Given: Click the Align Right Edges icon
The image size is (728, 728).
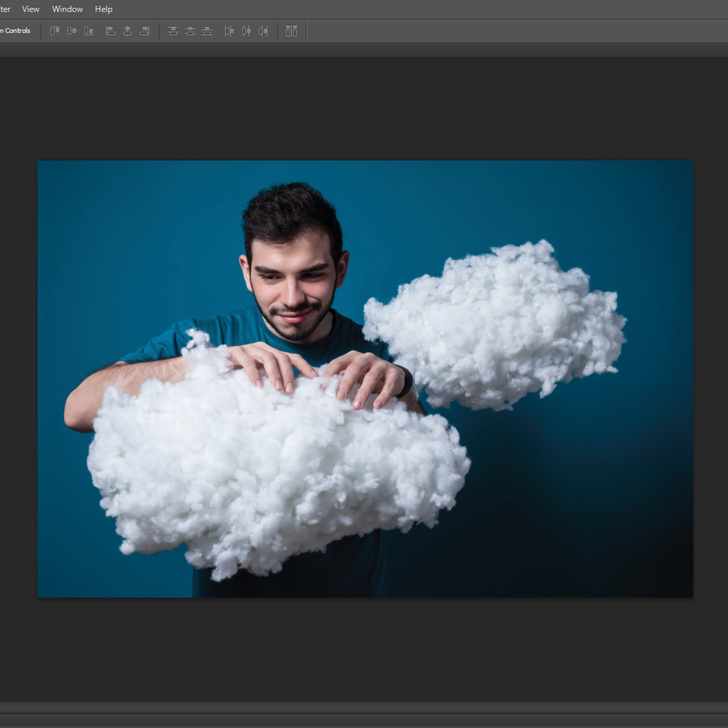Looking at the screenshot, I should (x=145, y=31).
